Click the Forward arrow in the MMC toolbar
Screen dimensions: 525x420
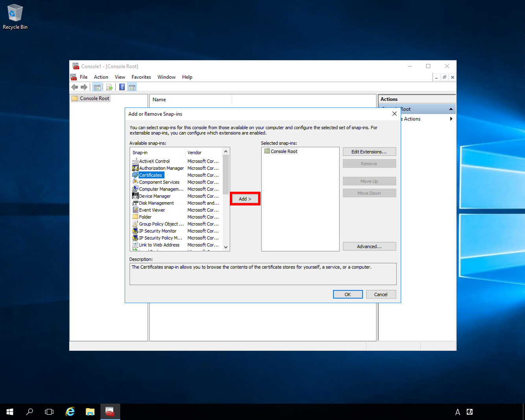(x=84, y=87)
